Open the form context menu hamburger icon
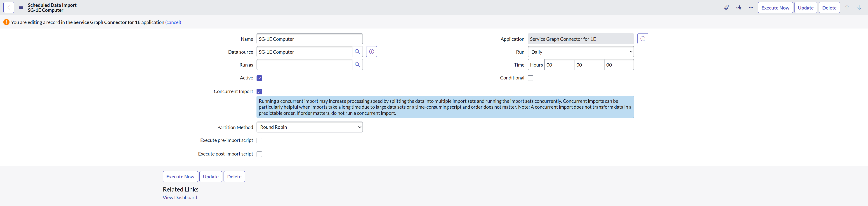868x206 pixels. coord(21,7)
